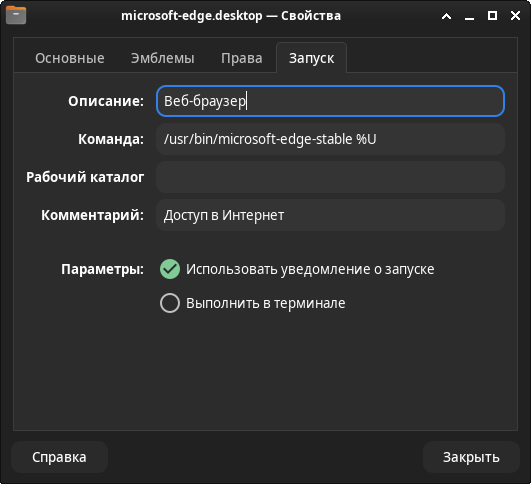Image resolution: width=531 pixels, height=484 pixels.
Task: Focus the Описание field with Веб-браузер
Action: click(x=331, y=101)
